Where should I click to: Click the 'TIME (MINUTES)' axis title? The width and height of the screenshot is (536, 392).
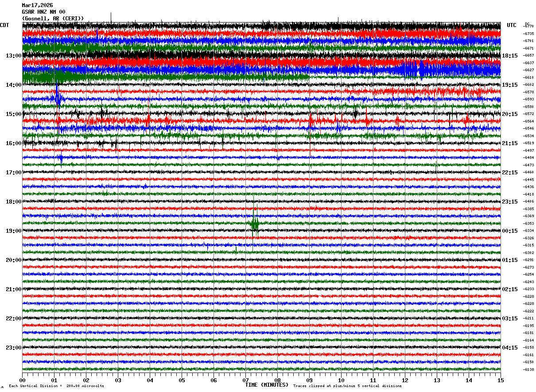tap(267, 385)
